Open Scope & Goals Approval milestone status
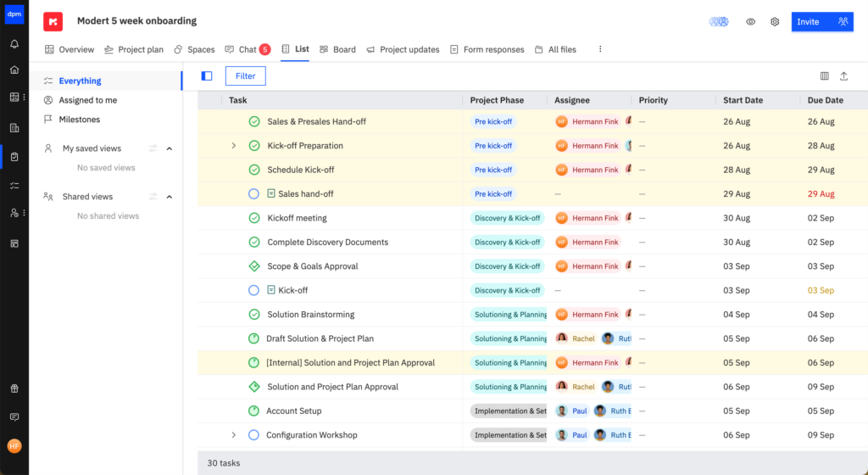 tap(254, 265)
